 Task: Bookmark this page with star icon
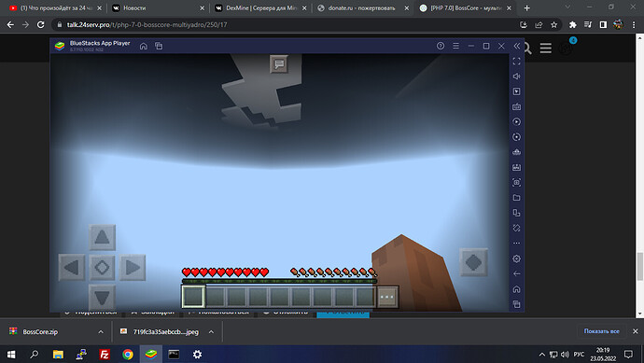click(x=554, y=24)
